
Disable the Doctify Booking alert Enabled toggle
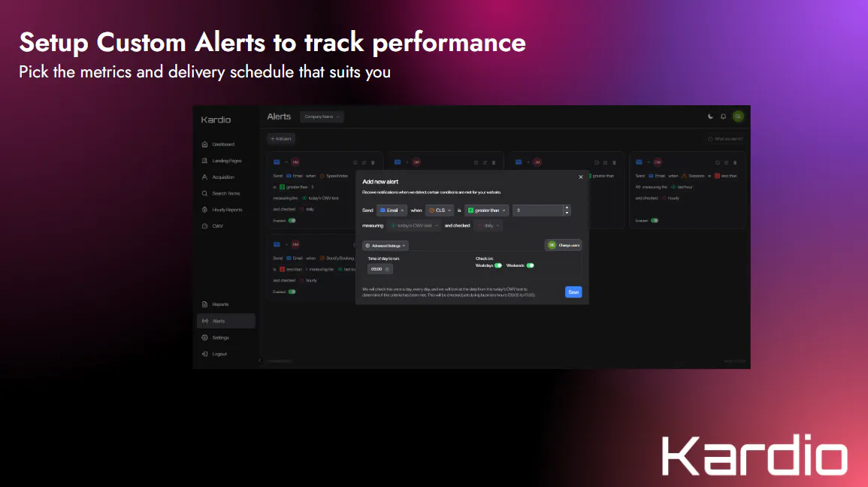[292, 292]
